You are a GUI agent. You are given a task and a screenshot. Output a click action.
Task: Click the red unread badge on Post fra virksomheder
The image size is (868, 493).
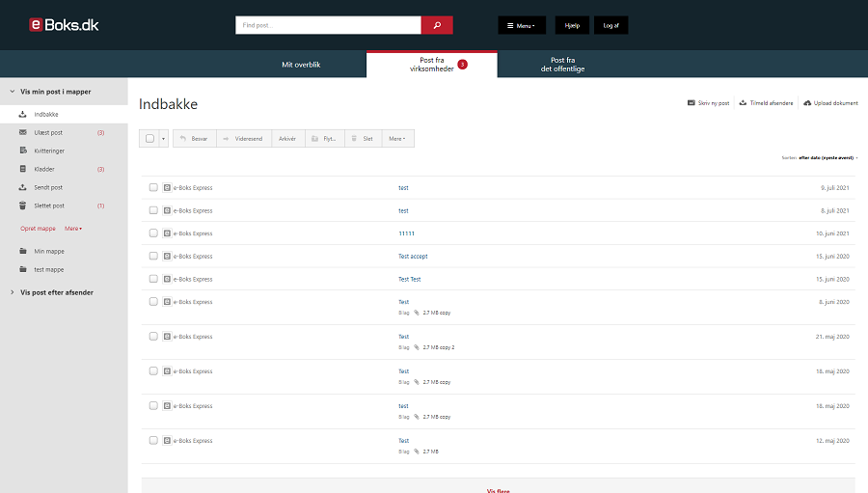463,65
